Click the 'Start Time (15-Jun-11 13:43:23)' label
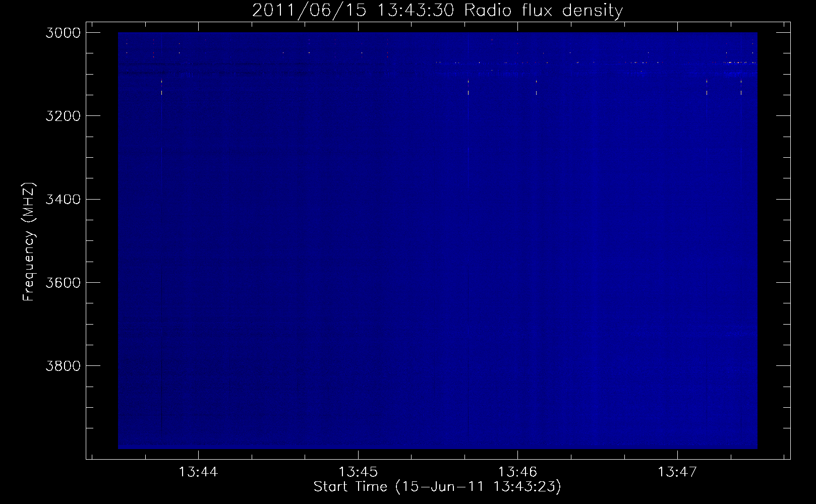The width and height of the screenshot is (816, 504). coord(437,487)
